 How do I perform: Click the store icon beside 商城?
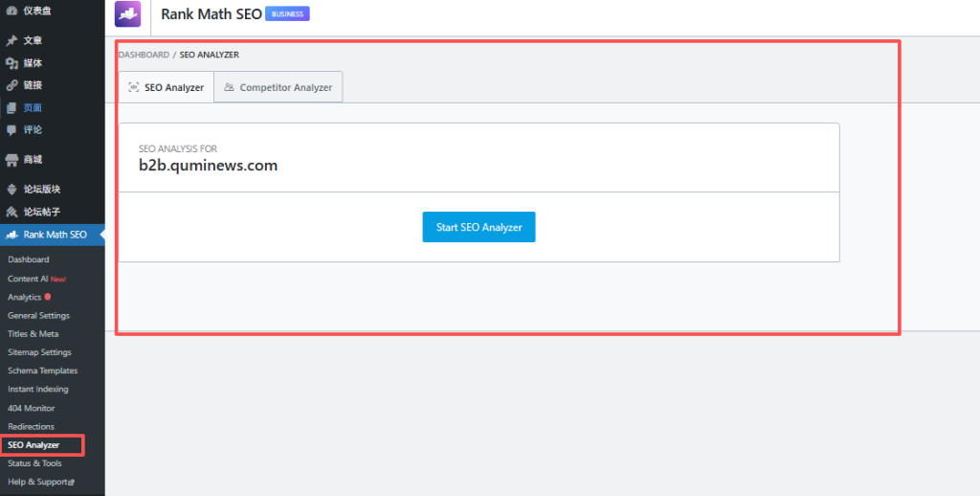point(11,160)
